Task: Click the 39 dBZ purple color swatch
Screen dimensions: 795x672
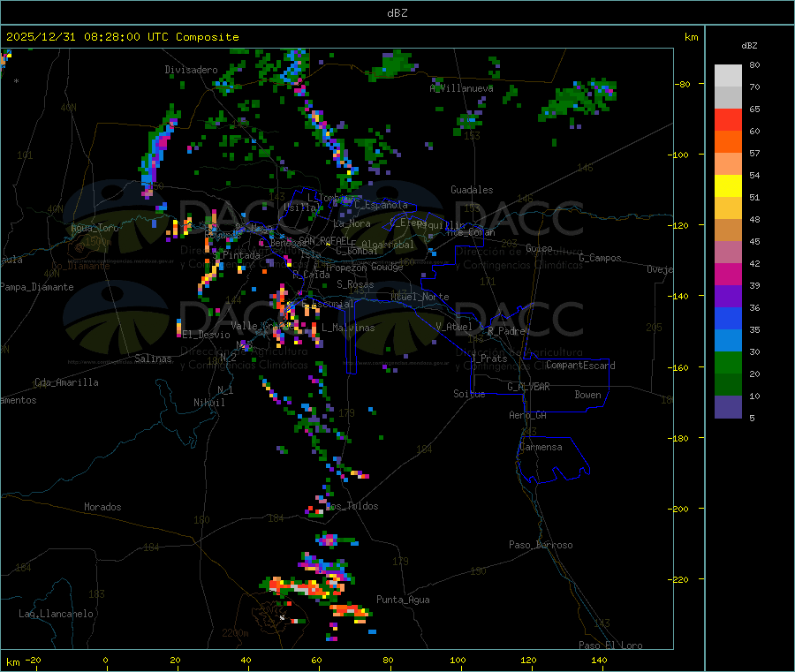Action: (x=728, y=297)
